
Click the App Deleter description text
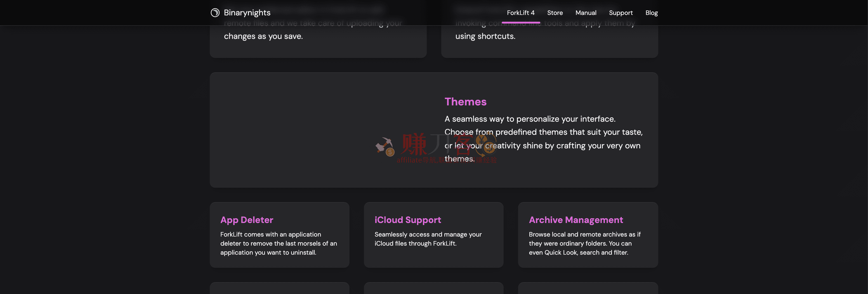click(278, 243)
